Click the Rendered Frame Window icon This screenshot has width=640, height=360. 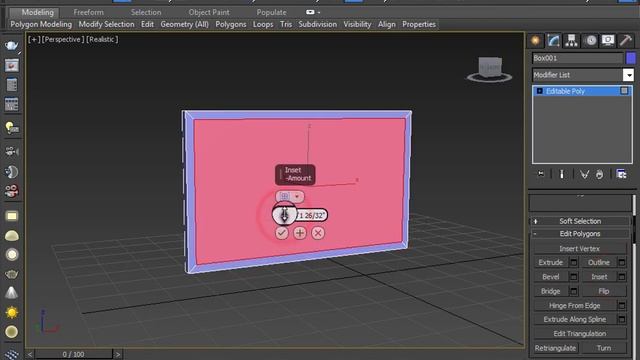11,65
